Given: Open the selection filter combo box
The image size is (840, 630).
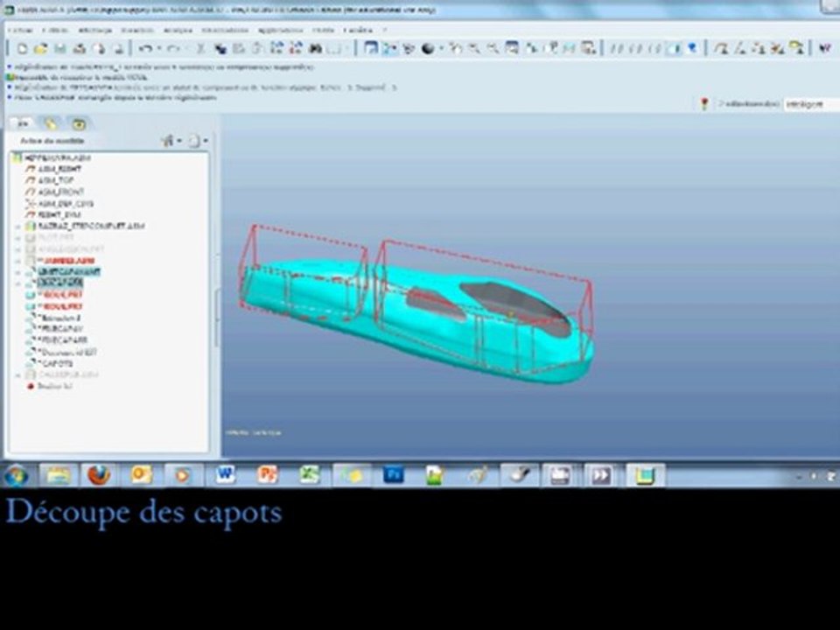Looking at the screenshot, I should pyautogui.click(x=811, y=104).
